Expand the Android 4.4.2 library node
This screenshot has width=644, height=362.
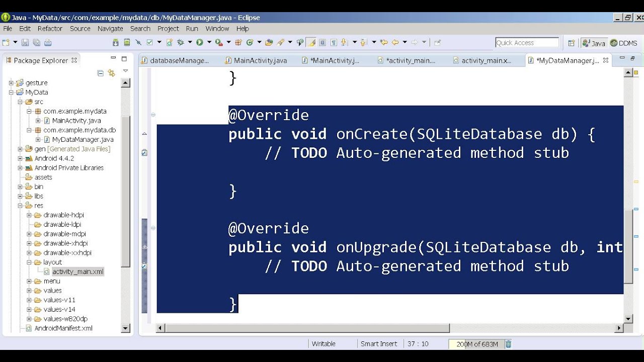pyautogui.click(x=20, y=158)
